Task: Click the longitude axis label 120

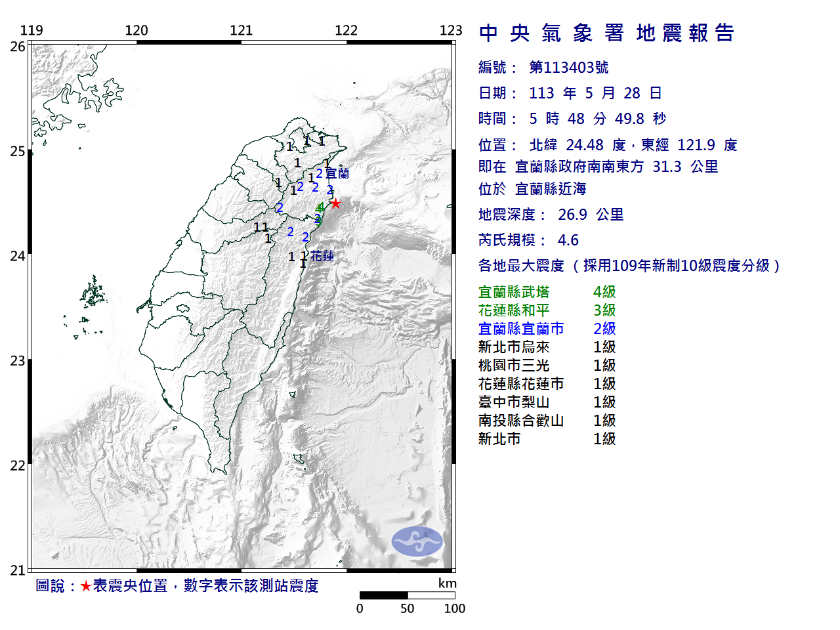Action: 136,30
